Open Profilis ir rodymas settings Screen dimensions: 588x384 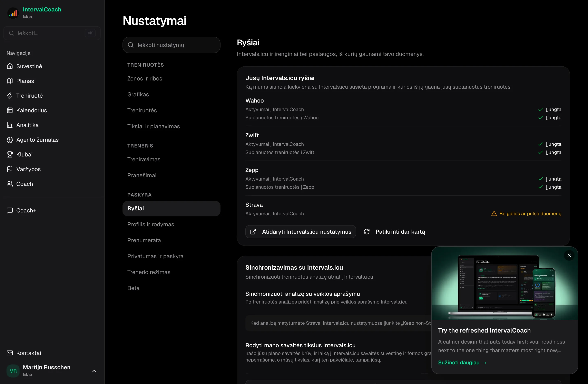click(171, 224)
